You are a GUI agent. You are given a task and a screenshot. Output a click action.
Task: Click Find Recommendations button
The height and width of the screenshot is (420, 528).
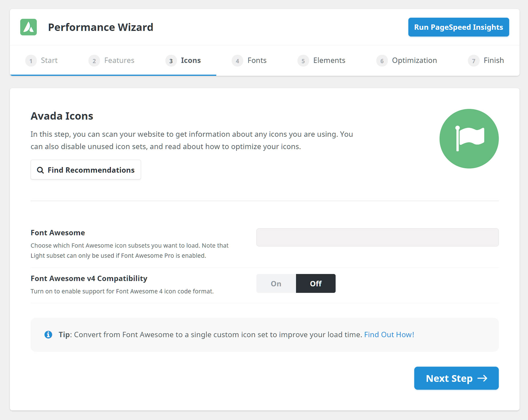pos(86,170)
